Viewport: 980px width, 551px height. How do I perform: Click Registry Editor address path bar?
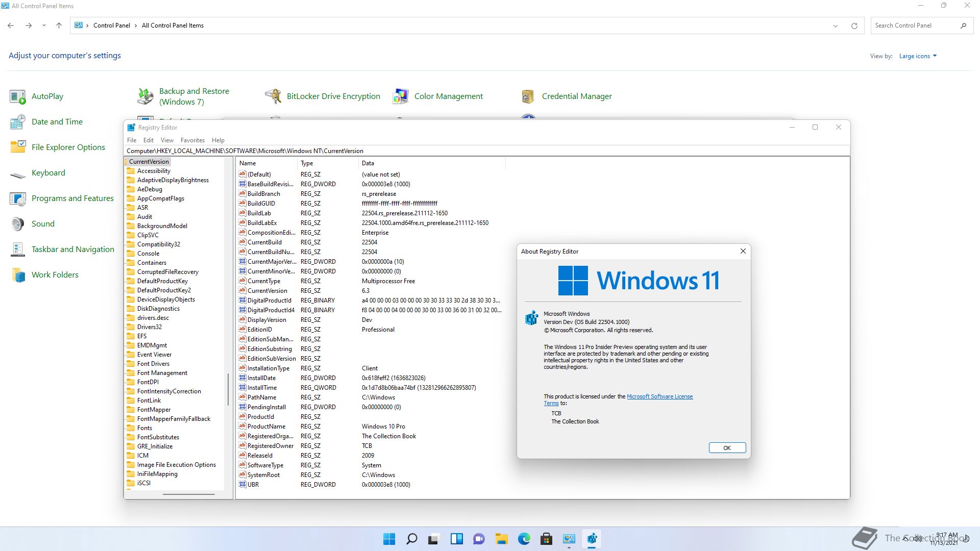point(487,151)
